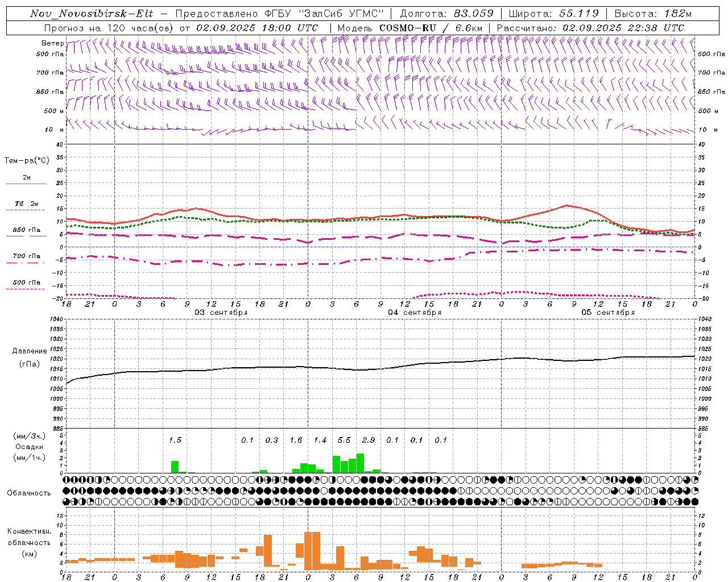
Task: Select the Модель COSMO-RU / 6.6км label
Action: [x=410, y=28]
